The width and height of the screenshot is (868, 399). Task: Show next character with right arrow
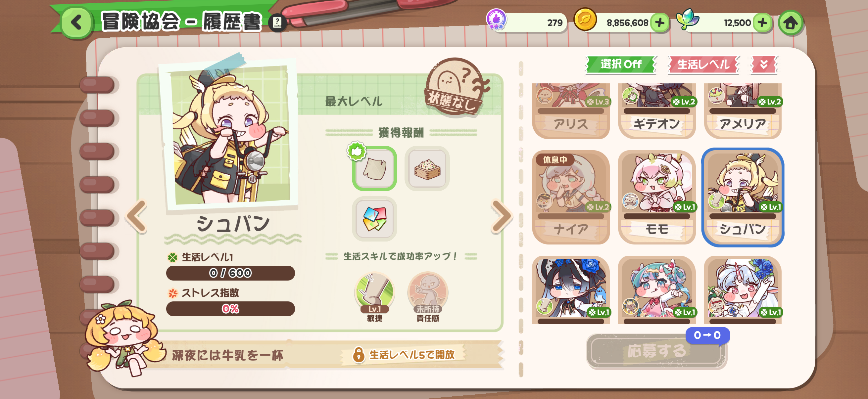click(x=502, y=216)
